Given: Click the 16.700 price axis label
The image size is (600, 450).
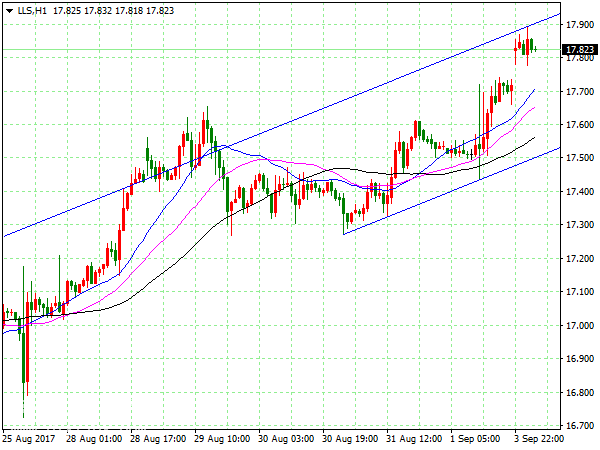Looking at the screenshot, I should [580, 426].
